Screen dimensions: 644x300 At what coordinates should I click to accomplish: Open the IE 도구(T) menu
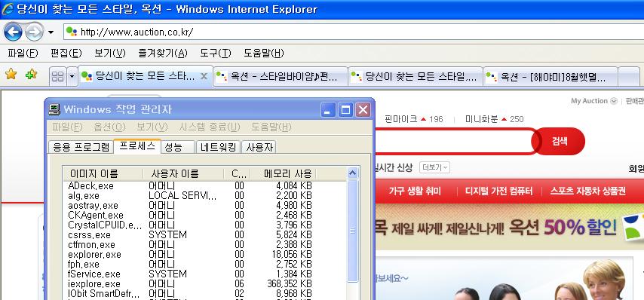tap(216, 53)
